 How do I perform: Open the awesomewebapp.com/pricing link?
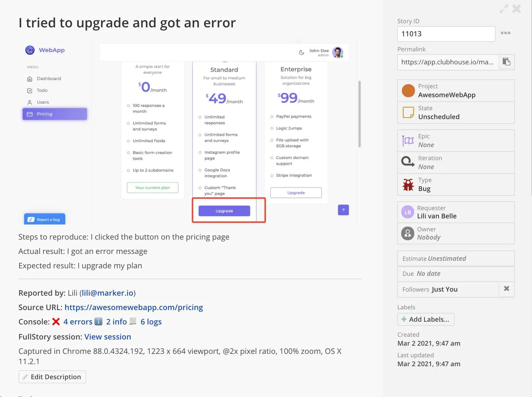point(134,307)
